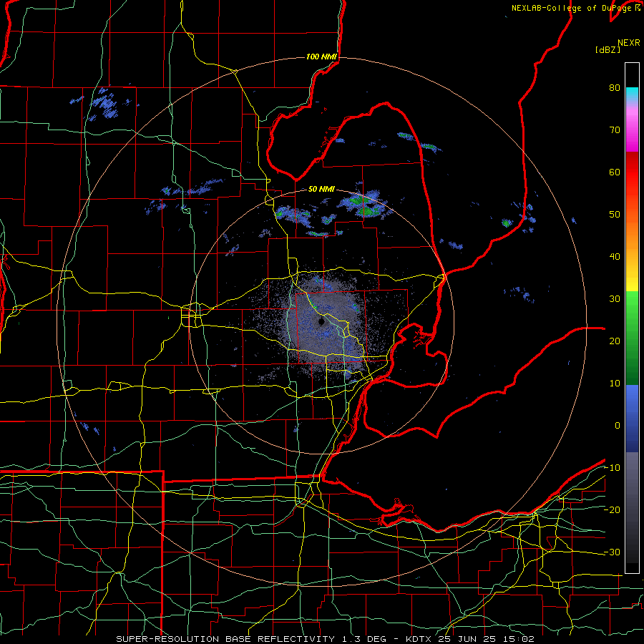This screenshot has height=644, width=644.
Task: Click the [dBZ] units label
Action: click(x=608, y=49)
